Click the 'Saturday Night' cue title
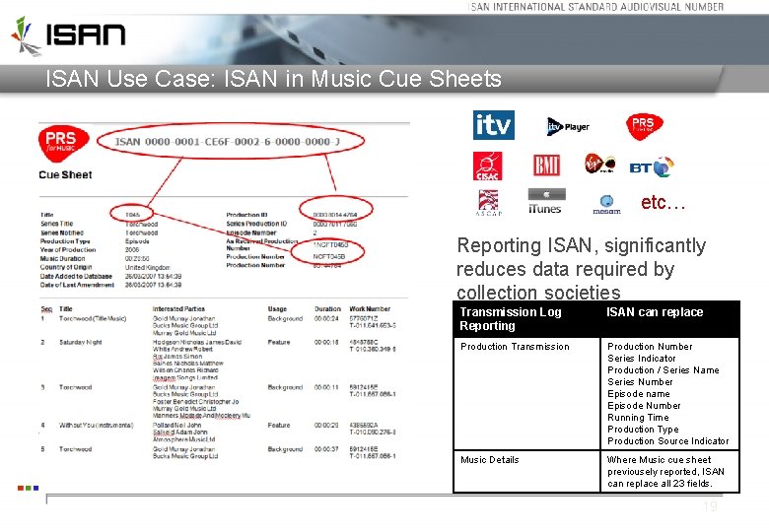This screenshot has height=532, width=769. click(81, 343)
